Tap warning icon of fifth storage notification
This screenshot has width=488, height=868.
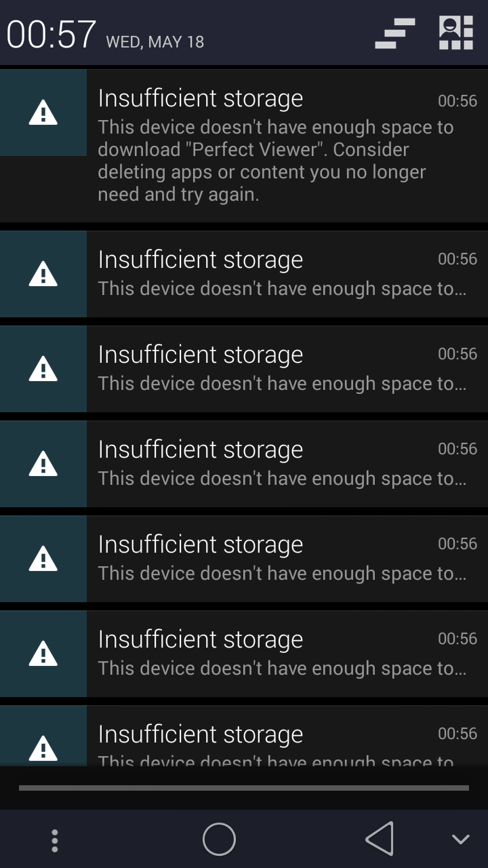tap(43, 559)
